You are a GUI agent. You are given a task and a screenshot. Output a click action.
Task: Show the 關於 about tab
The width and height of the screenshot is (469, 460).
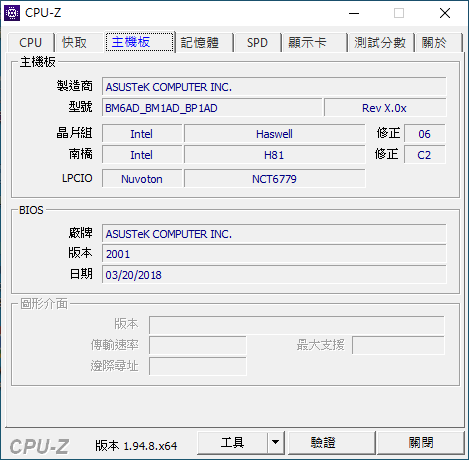tap(438, 42)
